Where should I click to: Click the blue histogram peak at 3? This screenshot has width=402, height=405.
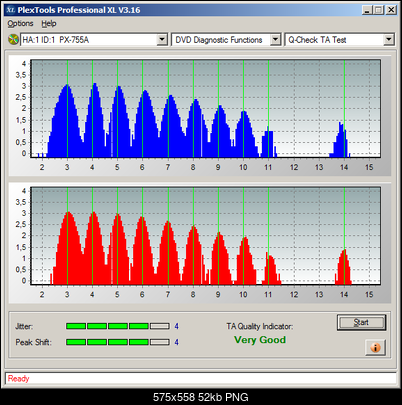67,121
